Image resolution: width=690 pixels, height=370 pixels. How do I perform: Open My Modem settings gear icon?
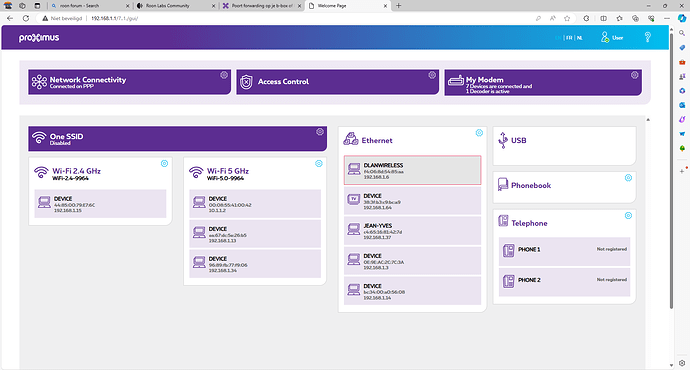(x=635, y=75)
